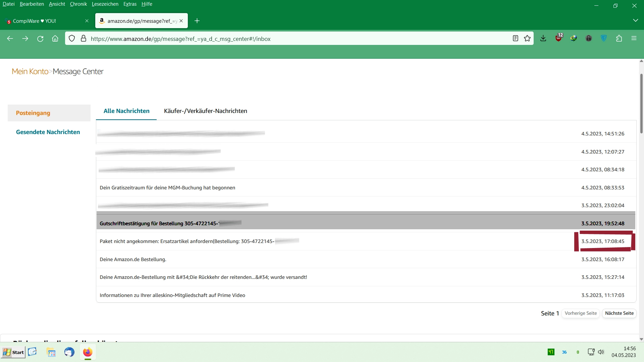Open the Extras menu
Screen dimensions: 644x362
click(130, 4)
